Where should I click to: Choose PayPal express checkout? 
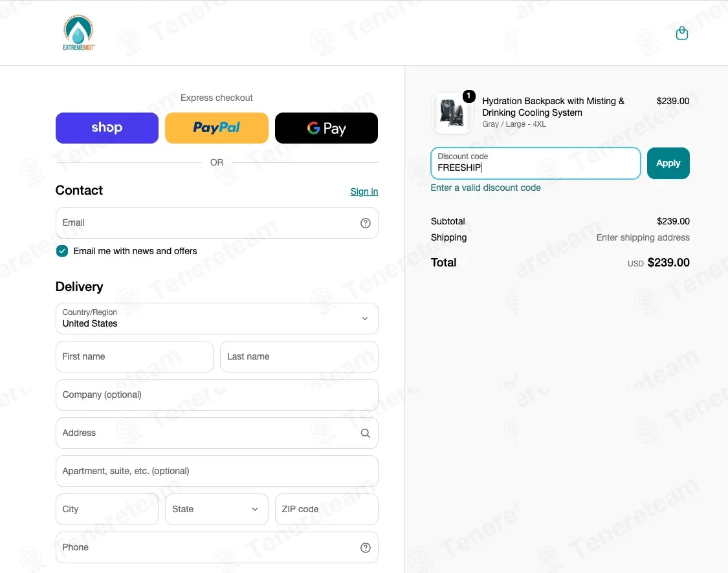[216, 128]
